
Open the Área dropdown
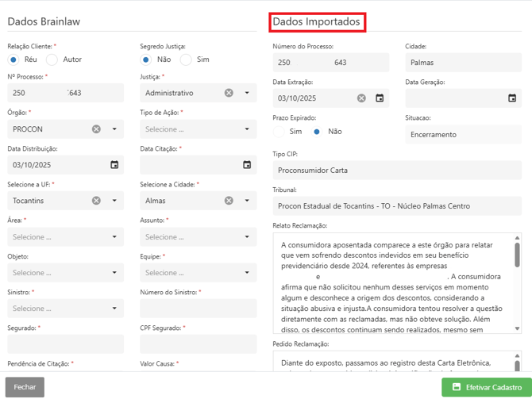114,237
